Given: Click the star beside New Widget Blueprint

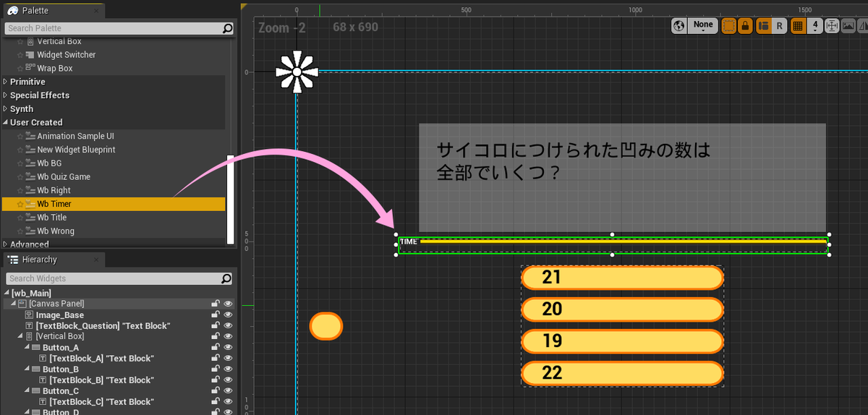Looking at the screenshot, I should (x=20, y=150).
